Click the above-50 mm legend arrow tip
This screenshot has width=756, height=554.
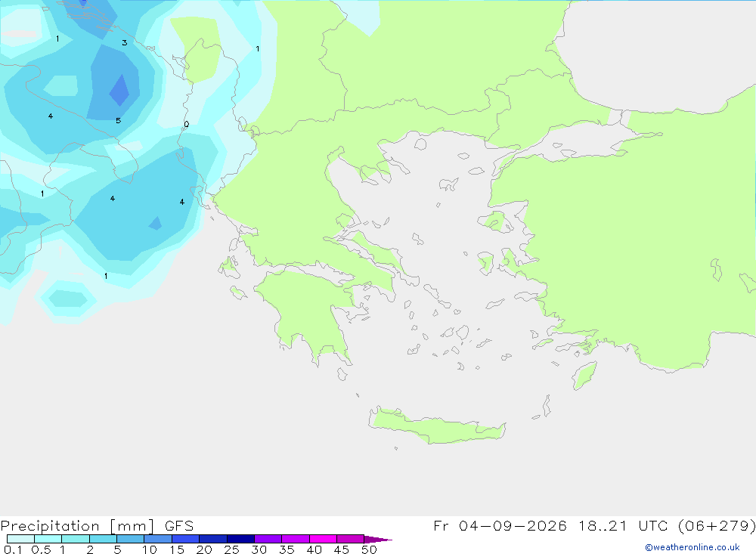(378, 540)
